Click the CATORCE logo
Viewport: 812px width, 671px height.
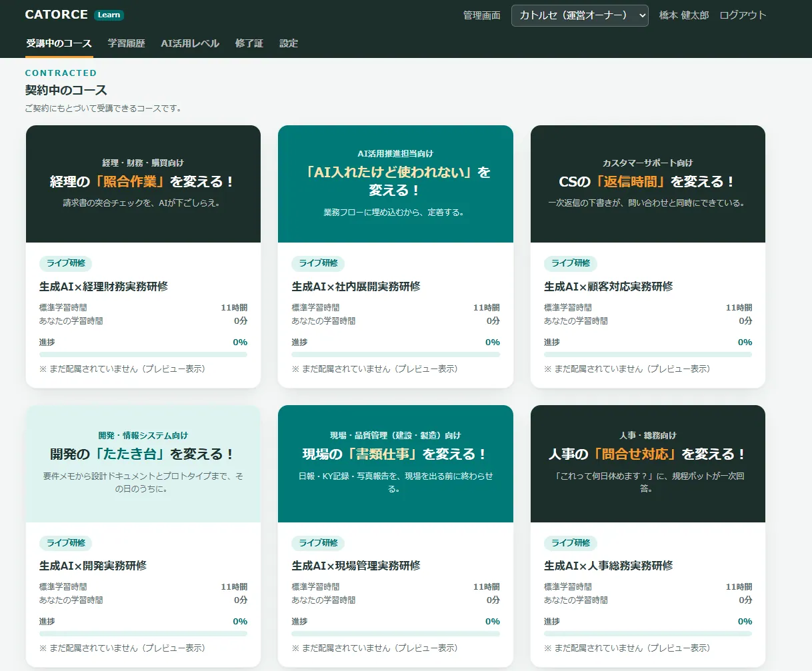(x=56, y=15)
